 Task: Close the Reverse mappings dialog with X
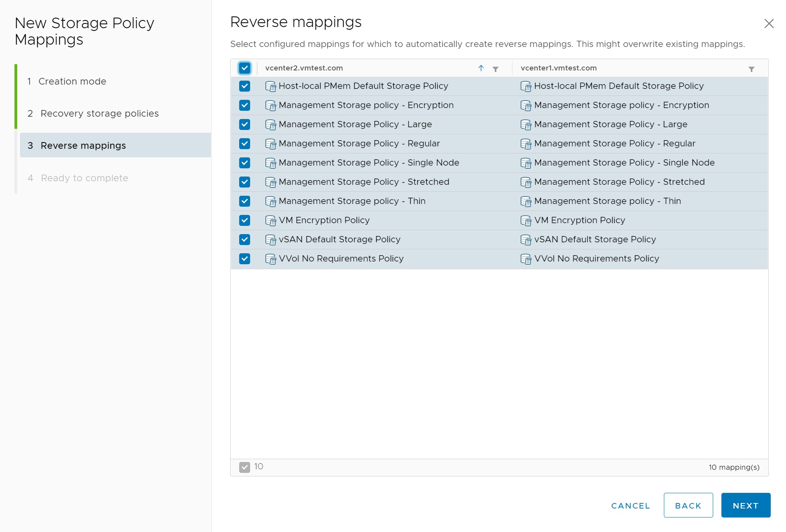point(769,23)
